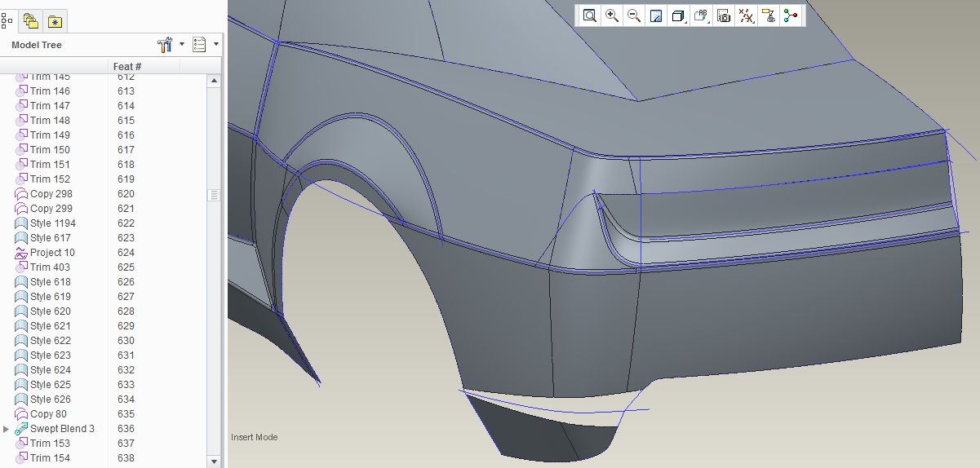Click the scroll up arrow of the model tree
Image resolution: width=980 pixels, height=468 pixels.
pyautogui.click(x=215, y=81)
